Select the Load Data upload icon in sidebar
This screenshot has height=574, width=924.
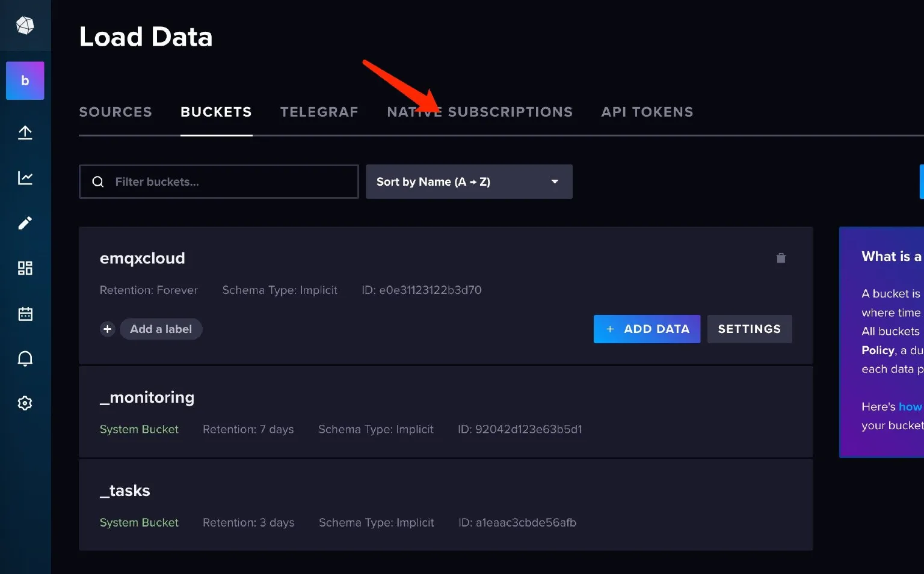pos(25,132)
